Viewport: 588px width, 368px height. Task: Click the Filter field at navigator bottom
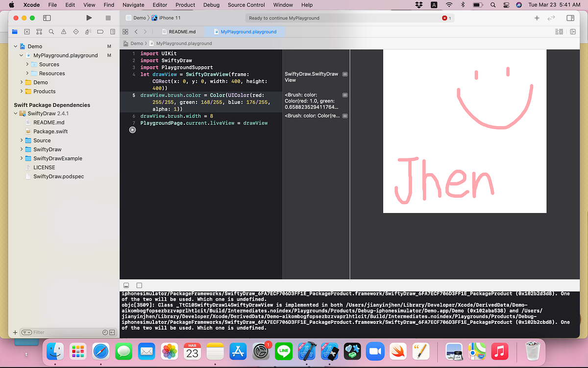[x=39, y=332]
